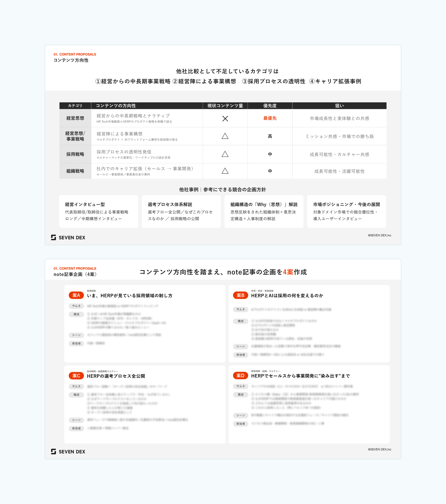Select the 案A badge
Viewport: 446px width, 504px height.
(x=76, y=295)
